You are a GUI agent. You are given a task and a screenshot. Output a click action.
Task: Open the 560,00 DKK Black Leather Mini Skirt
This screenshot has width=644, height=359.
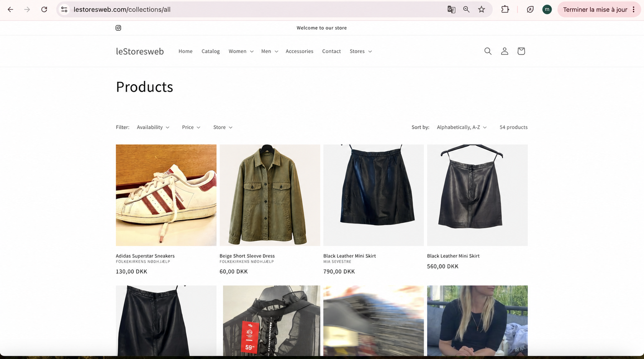(453, 256)
